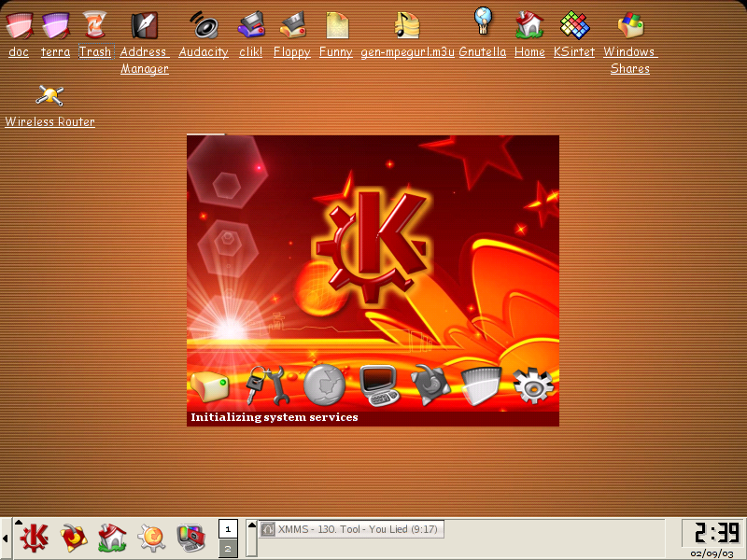Image resolution: width=747 pixels, height=560 pixels.
Task: Activate the XMMS taskbar entry
Action: (x=352, y=529)
